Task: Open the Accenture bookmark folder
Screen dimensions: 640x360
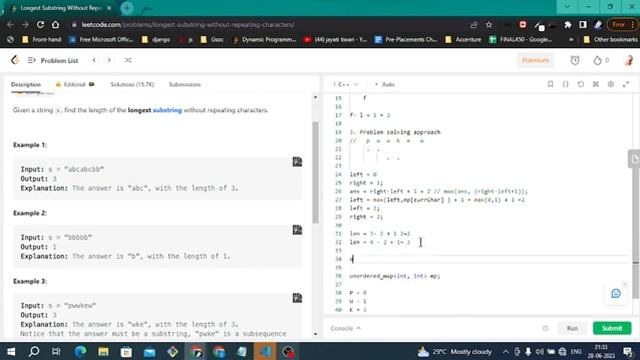Action: click(x=463, y=40)
